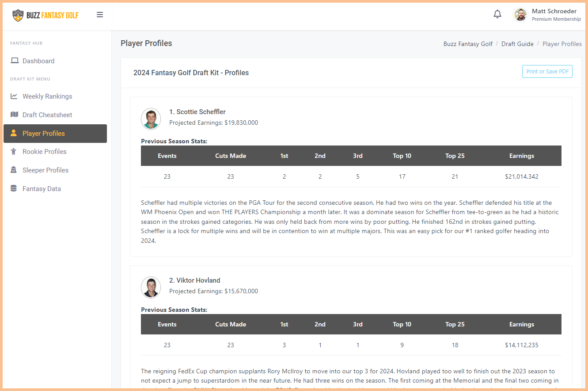Open Rookie Profiles
This screenshot has height=391, width=588.
55,152
